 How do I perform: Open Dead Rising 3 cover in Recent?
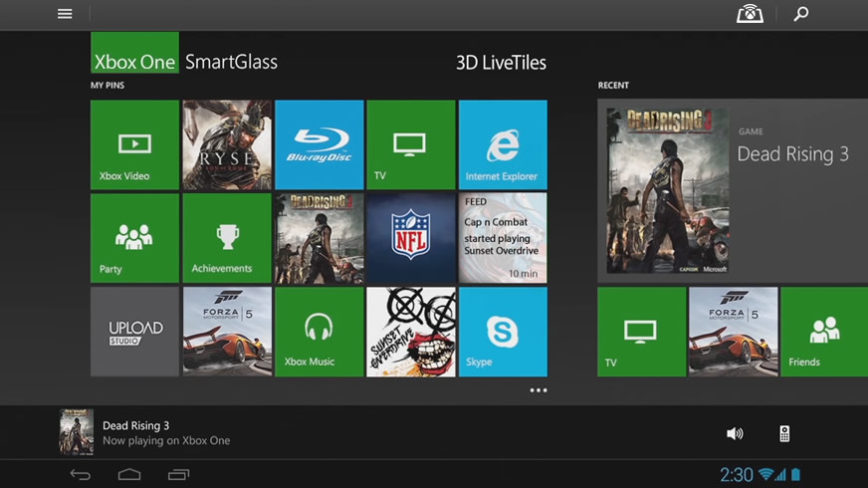(x=667, y=190)
